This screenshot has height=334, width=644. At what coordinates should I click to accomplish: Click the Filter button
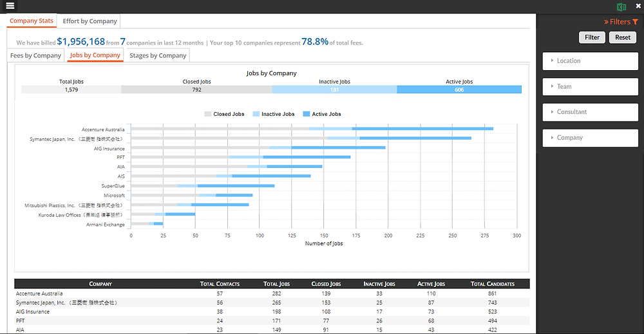(592, 37)
